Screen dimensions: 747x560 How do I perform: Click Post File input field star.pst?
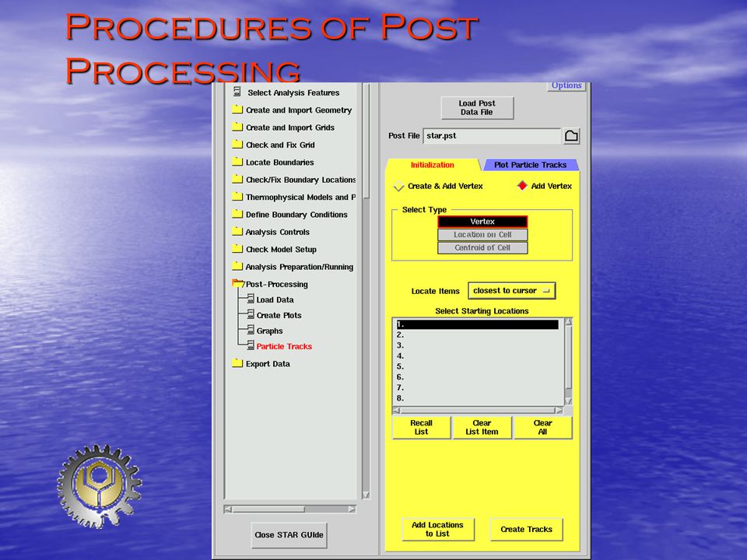point(492,135)
